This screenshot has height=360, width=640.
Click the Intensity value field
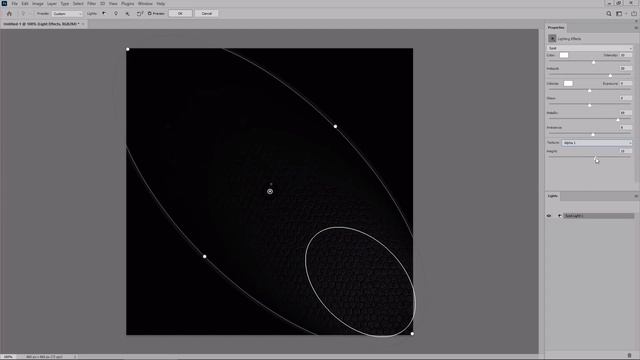pyautogui.click(x=625, y=55)
